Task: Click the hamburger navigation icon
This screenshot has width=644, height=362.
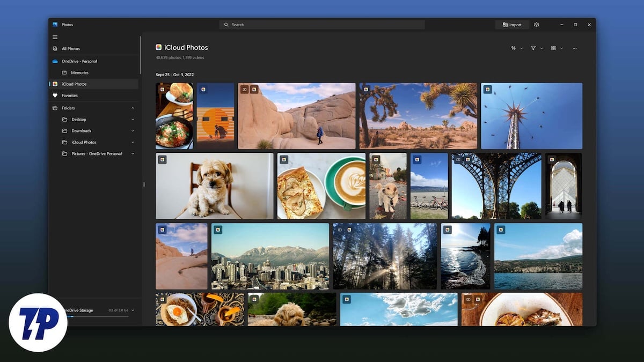Action: click(x=55, y=36)
